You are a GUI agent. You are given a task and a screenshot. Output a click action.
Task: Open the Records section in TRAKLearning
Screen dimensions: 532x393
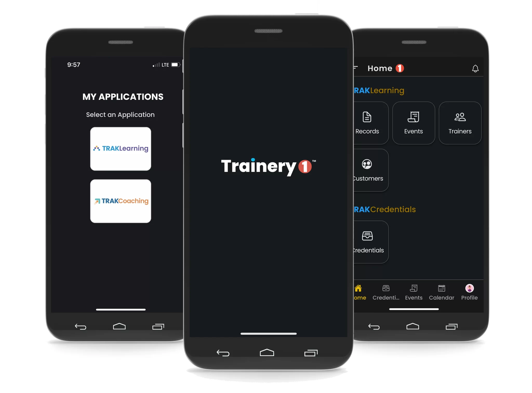367,122
